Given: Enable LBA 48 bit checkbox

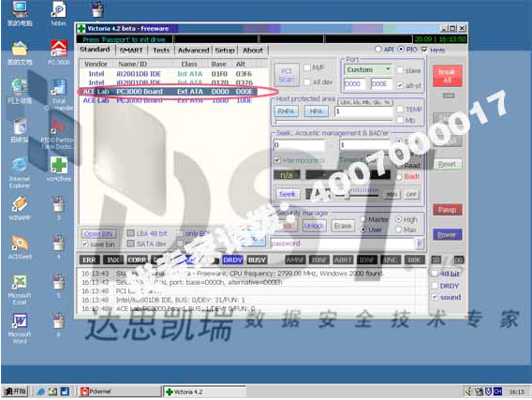Looking at the screenshot, I should click(130, 233).
